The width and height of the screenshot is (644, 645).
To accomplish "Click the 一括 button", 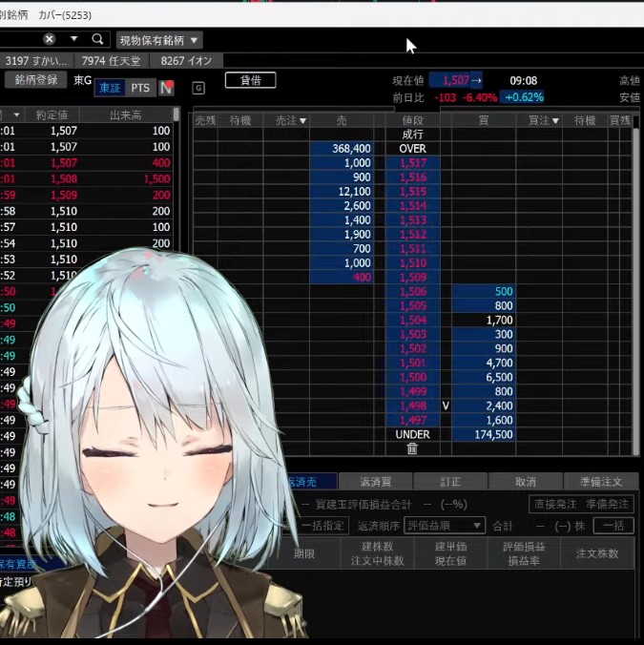I will [613, 526].
